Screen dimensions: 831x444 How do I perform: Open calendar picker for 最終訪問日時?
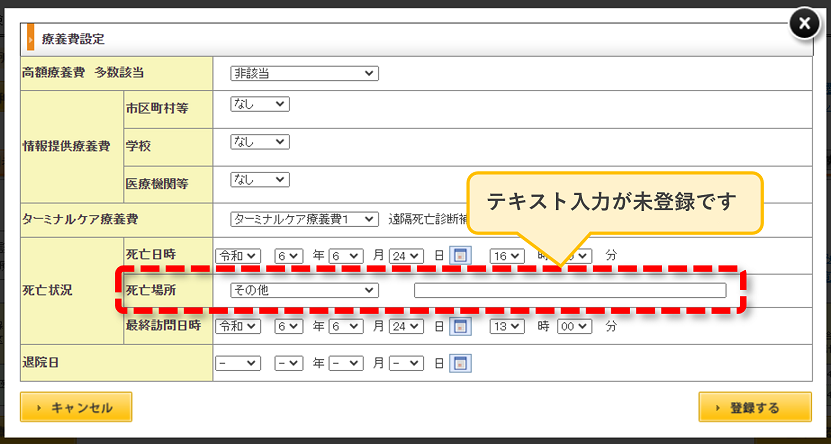point(461,327)
